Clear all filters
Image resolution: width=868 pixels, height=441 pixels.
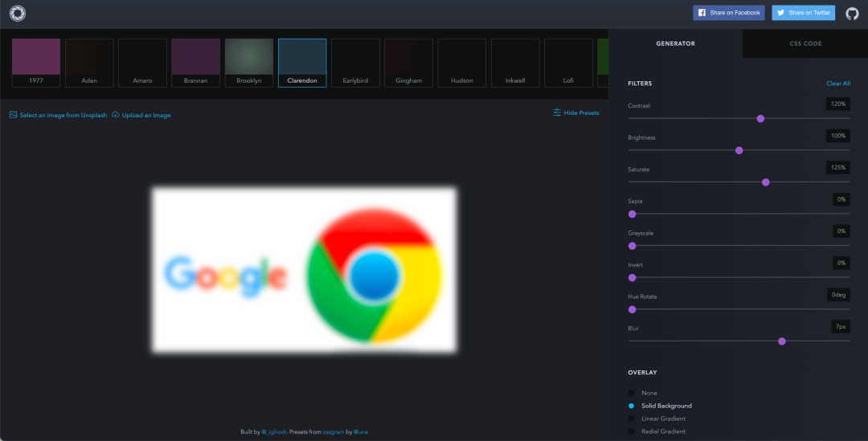click(838, 84)
